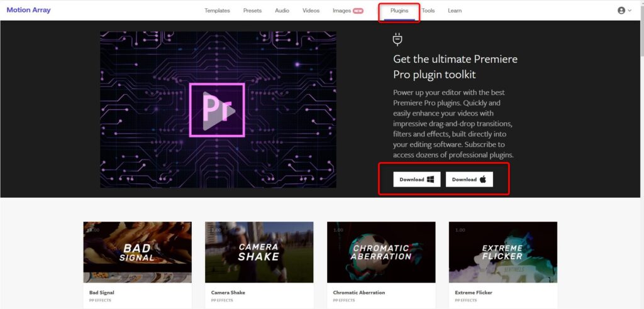Expand the account dropdown chevron
644x309 pixels.
point(630,10)
